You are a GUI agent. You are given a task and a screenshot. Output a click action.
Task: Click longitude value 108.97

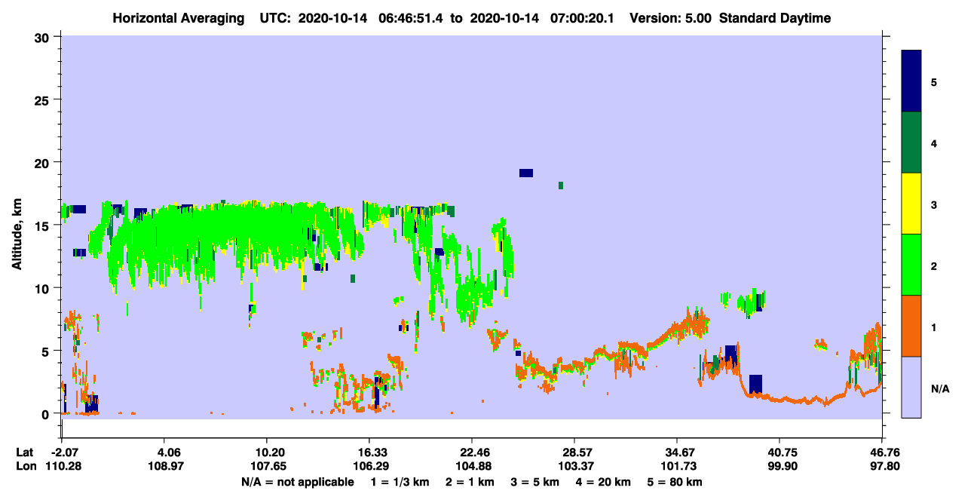[x=166, y=466]
